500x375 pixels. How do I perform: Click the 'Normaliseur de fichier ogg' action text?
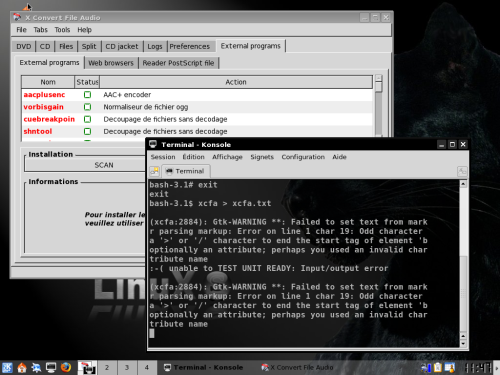(146, 107)
